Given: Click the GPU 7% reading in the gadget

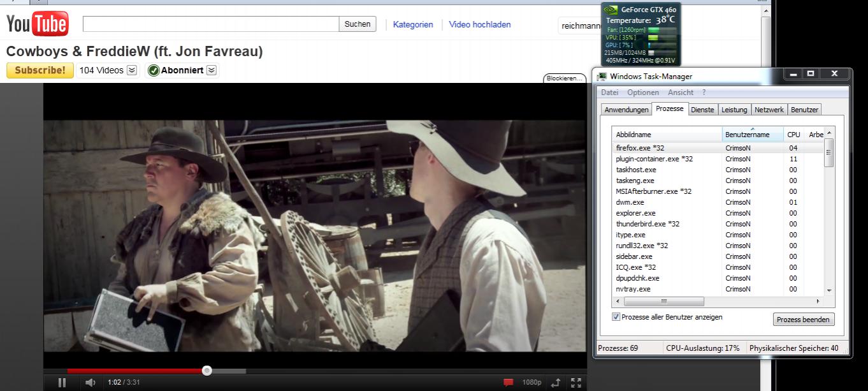Looking at the screenshot, I should click(x=619, y=45).
